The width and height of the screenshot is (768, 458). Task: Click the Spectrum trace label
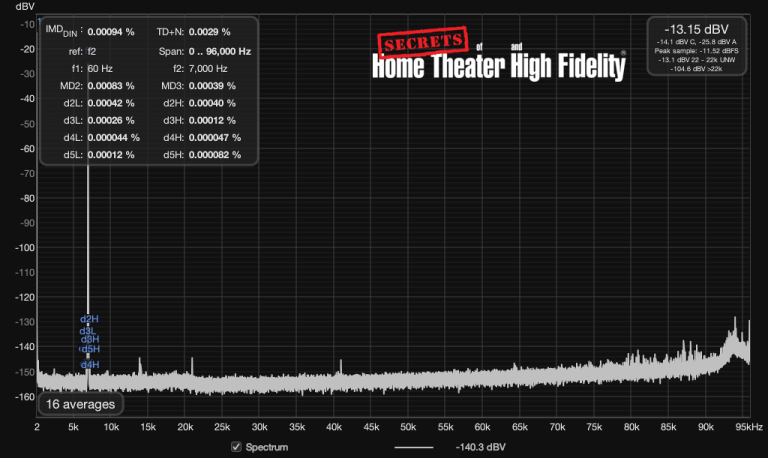(x=266, y=446)
